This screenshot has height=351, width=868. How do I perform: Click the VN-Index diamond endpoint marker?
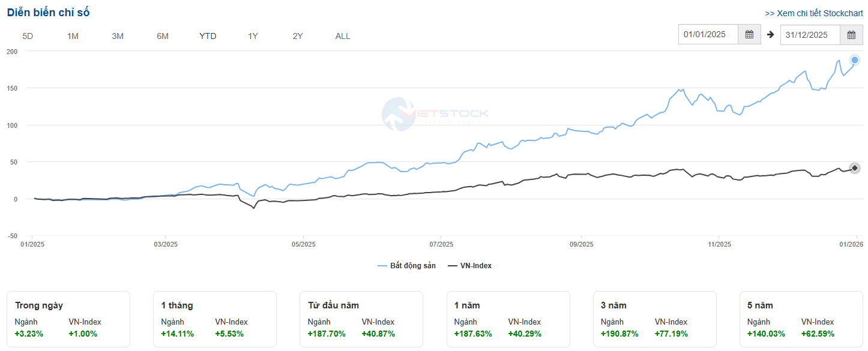[x=855, y=168]
